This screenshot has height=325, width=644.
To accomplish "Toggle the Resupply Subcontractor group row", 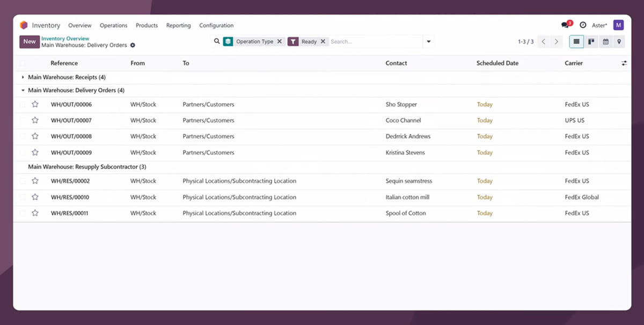I will (x=322, y=167).
